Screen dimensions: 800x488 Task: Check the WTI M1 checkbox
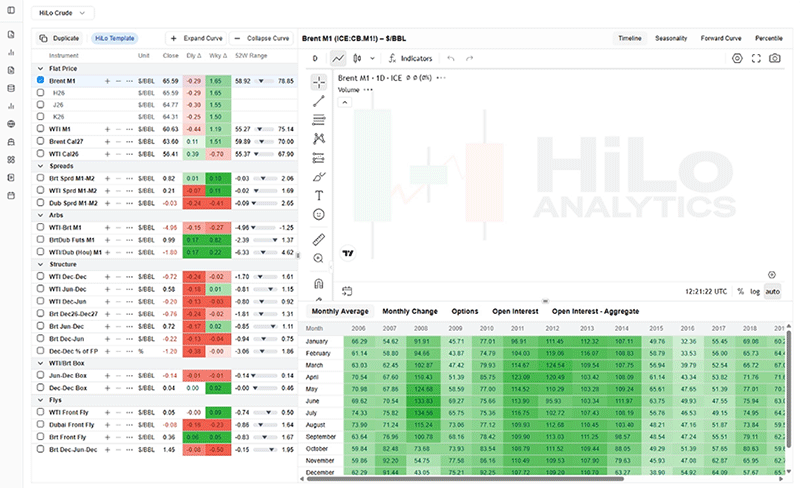pos(40,129)
